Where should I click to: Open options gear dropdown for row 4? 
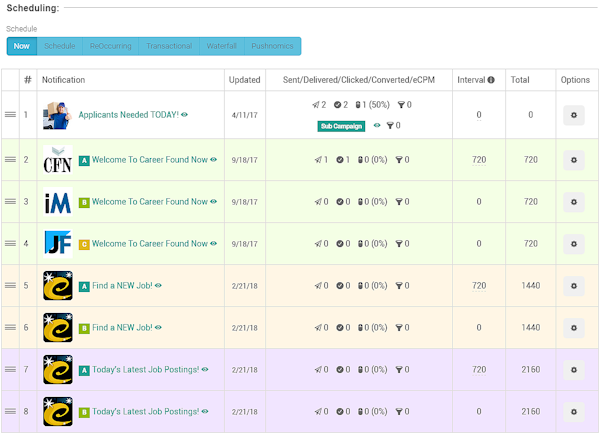click(x=574, y=244)
